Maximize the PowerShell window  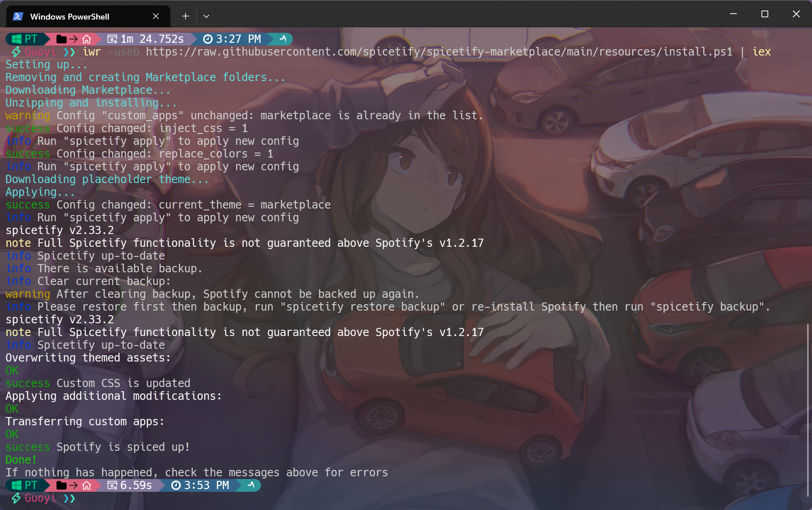(765, 14)
